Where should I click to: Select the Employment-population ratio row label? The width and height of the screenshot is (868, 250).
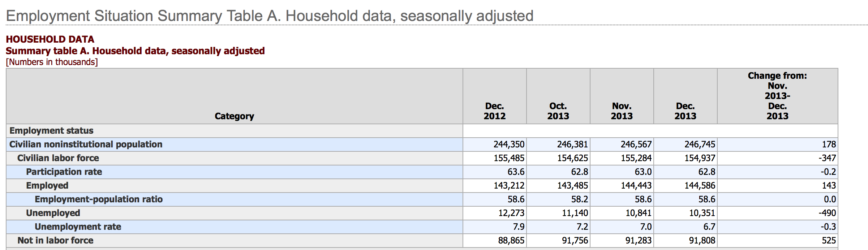(x=99, y=199)
